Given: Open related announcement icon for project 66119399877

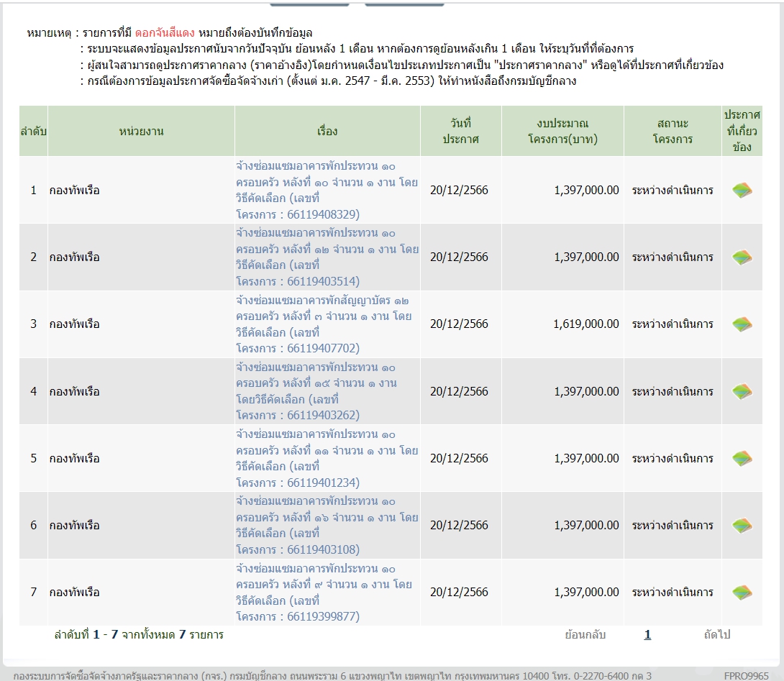Looking at the screenshot, I should click(x=742, y=593).
